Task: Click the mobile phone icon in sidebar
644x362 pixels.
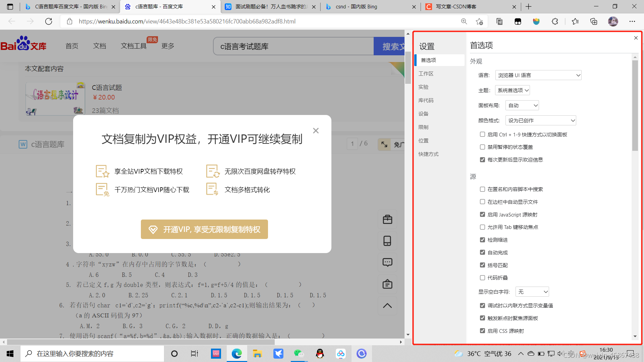Action: [x=387, y=241]
